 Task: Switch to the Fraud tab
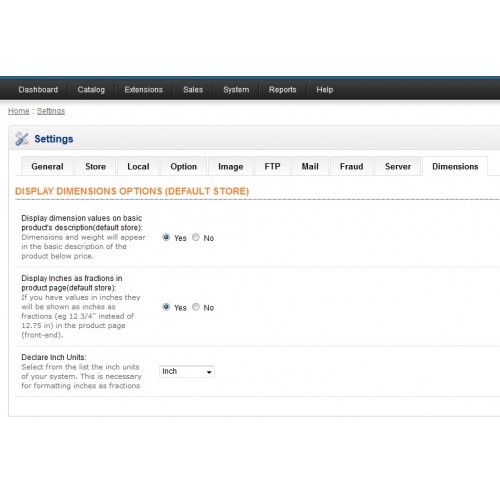[352, 166]
